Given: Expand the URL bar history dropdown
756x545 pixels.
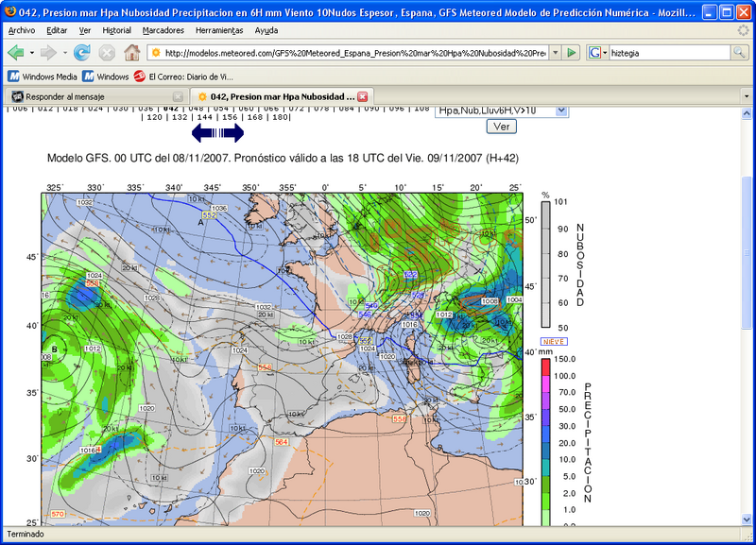Looking at the screenshot, I should tap(555, 53).
